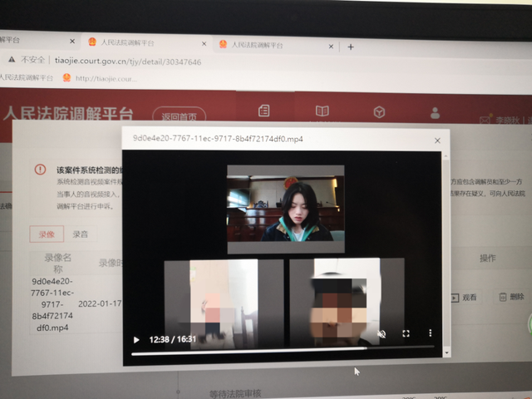The image size is (532, 399).
Task: Unmute the video audio icon
Action: (x=382, y=334)
